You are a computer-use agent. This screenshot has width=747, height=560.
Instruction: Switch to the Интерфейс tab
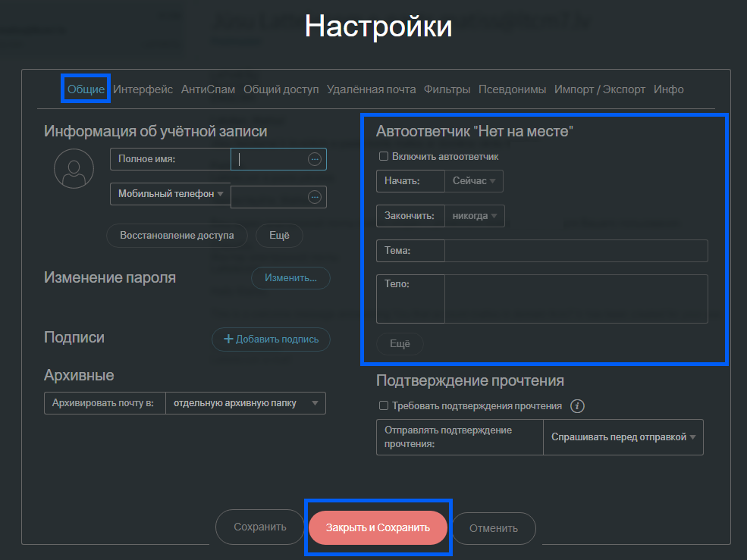coord(143,89)
